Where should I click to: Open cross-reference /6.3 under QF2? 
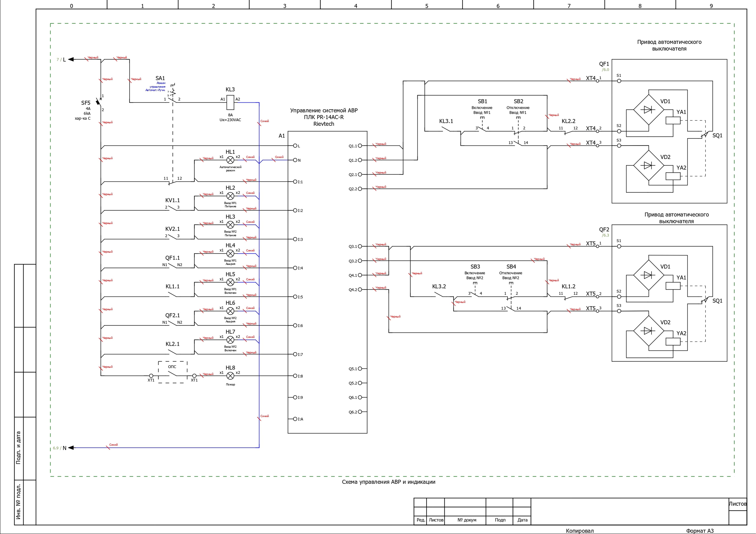point(605,235)
